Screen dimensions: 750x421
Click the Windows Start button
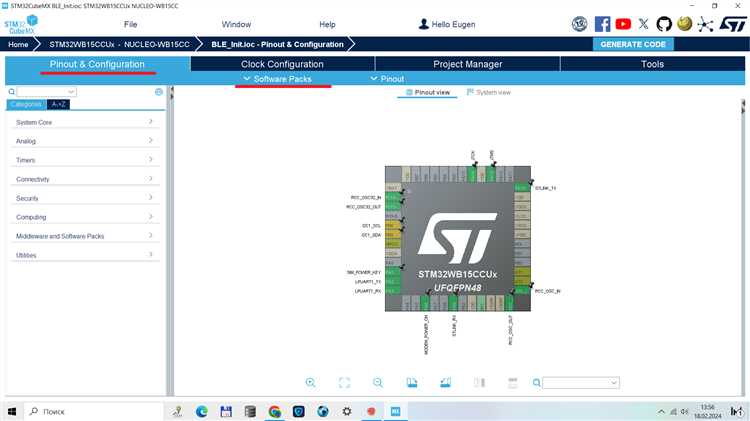12,411
